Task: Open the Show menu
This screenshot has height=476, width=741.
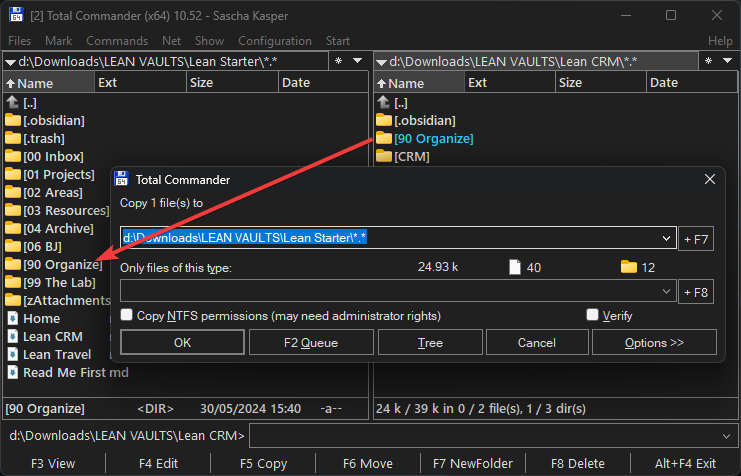Action: (209, 41)
